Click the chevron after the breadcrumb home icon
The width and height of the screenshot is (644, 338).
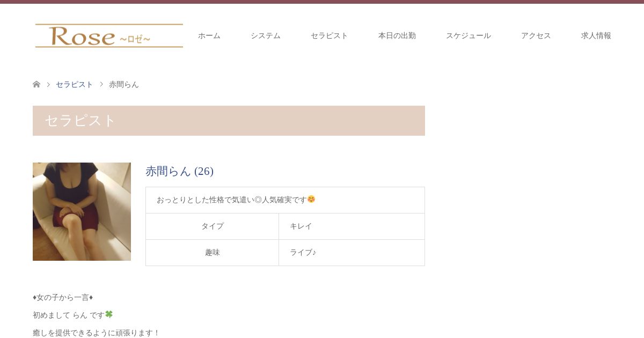(48, 84)
